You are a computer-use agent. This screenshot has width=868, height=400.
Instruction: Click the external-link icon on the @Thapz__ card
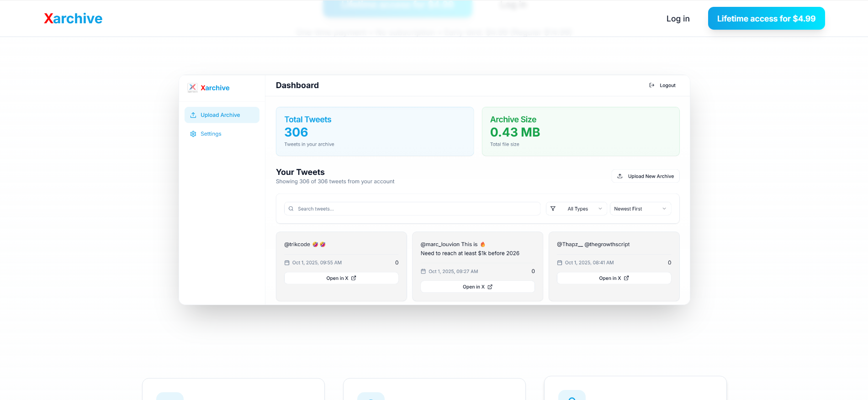click(x=626, y=278)
